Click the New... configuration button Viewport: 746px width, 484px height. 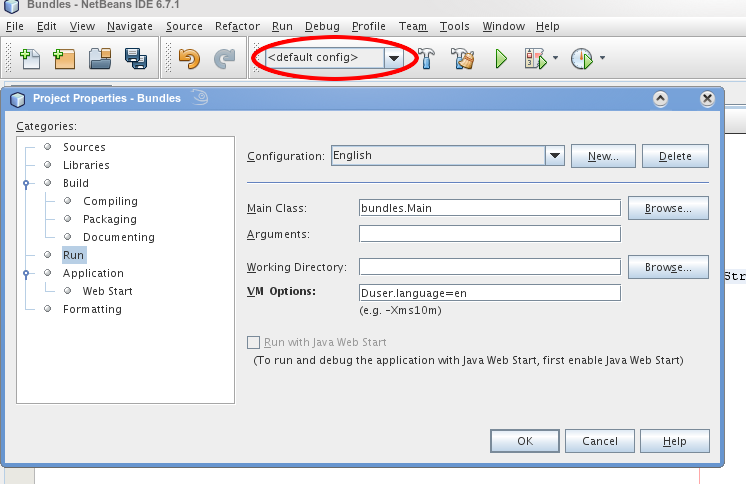point(603,156)
